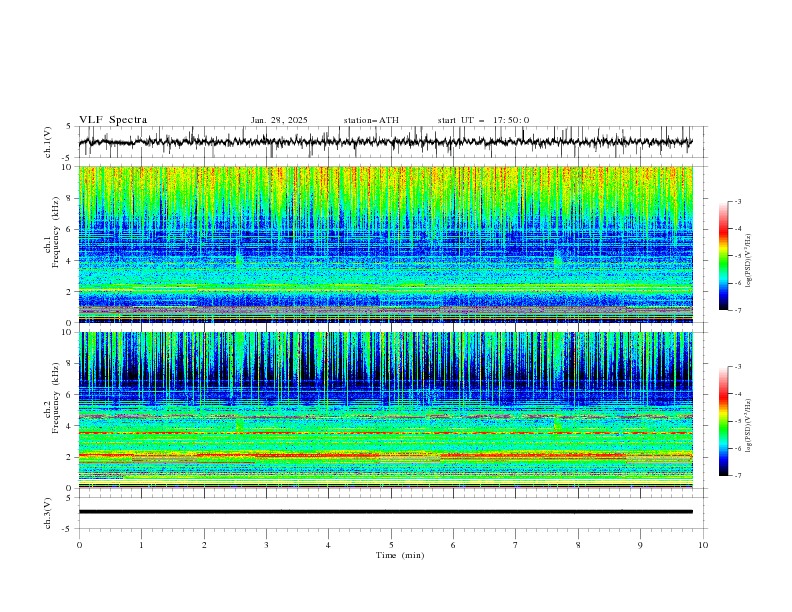Screen dimensions: 792x612
Task: Click the ch.2 "Frequency (kHz)" axis label
Action: [x=55, y=397]
